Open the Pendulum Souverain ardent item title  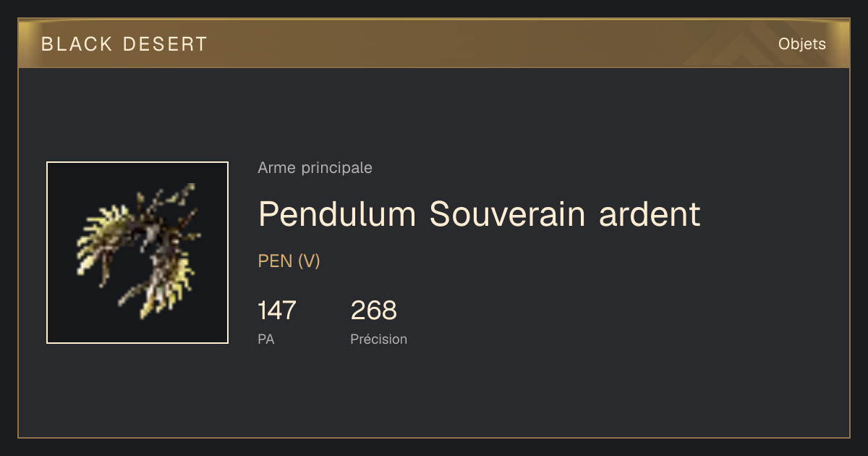479,214
